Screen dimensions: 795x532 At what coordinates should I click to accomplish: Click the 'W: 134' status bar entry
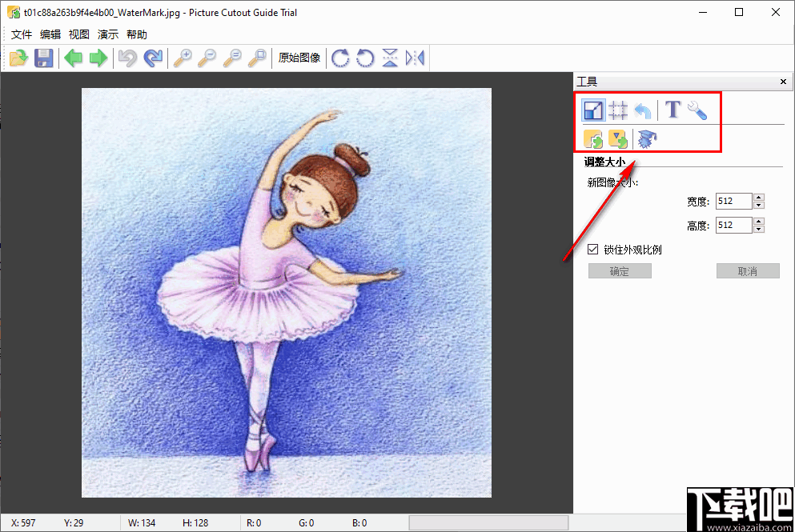click(x=142, y=523)
